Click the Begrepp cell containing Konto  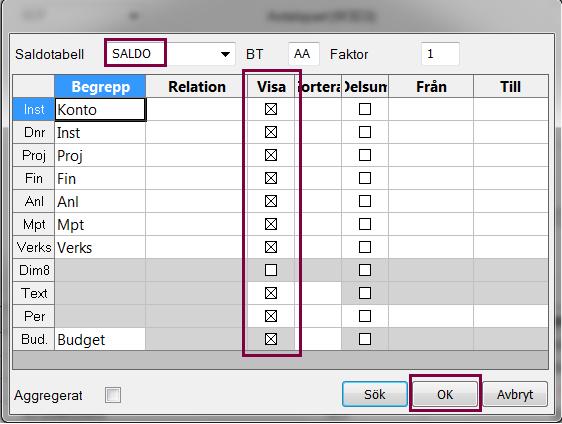[100, 109]
